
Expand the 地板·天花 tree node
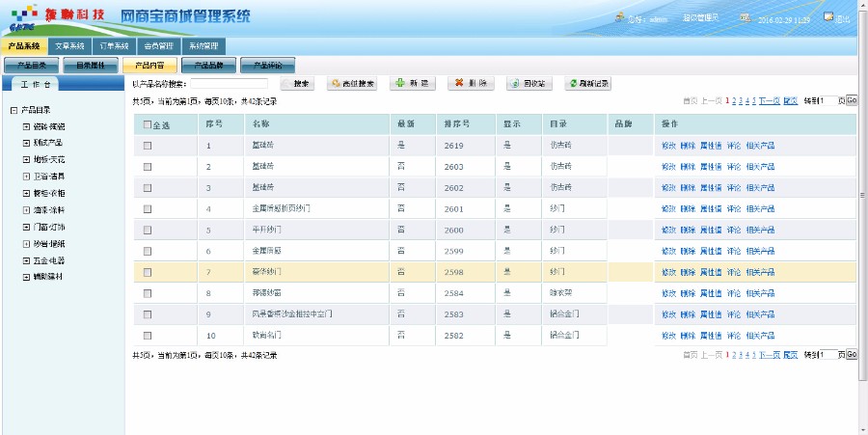[x=26, y=159]
